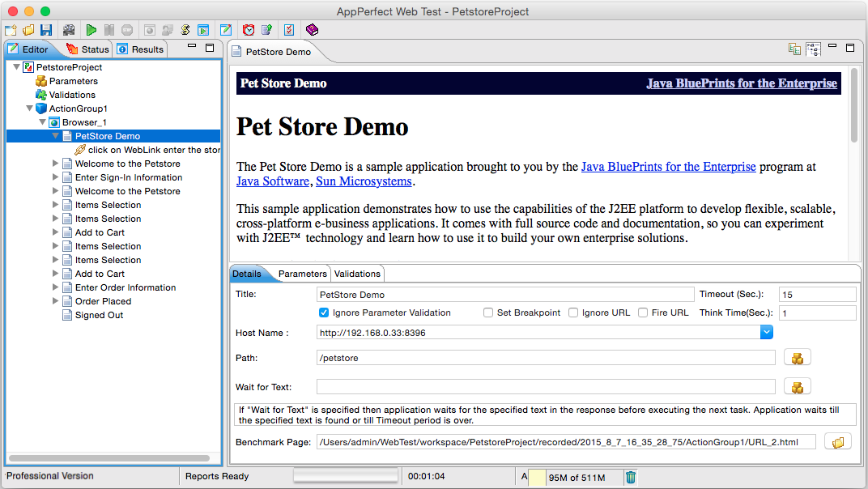Expand the Enter Order Information node
The image size is (868, 489).
tap(55, 287)
